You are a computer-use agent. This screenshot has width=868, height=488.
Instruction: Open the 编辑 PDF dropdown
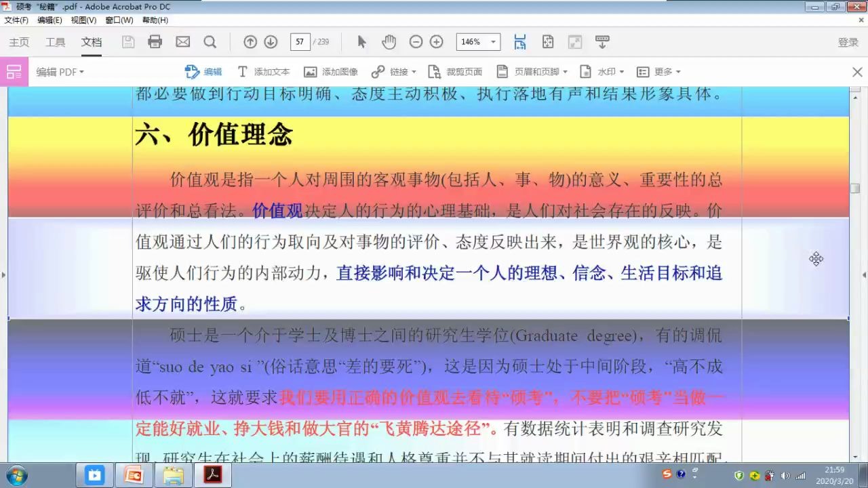pyautogui.click(x=60, y=71)
